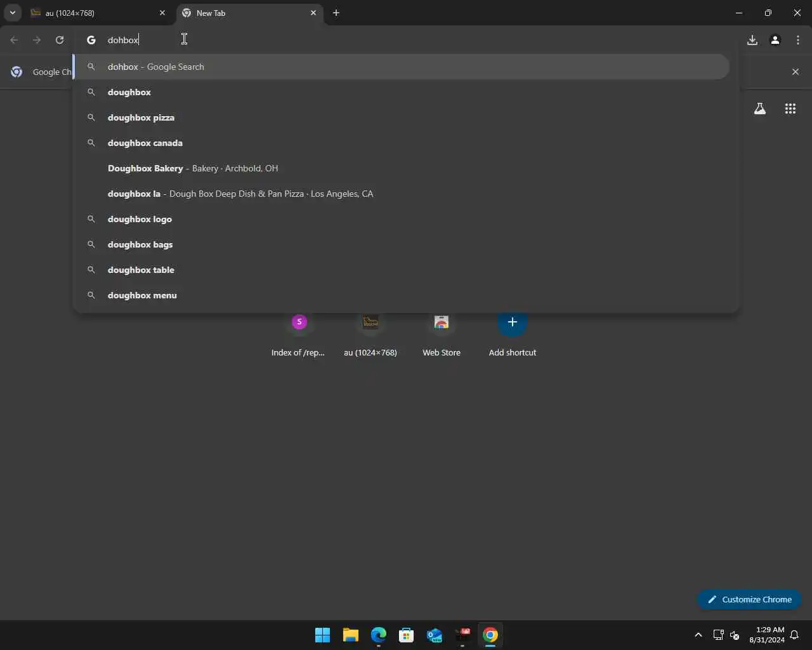Open the Google apps grid icon
Image resolution: width=812 pixels, height=650 pixels.
click(x=790, y=109)
